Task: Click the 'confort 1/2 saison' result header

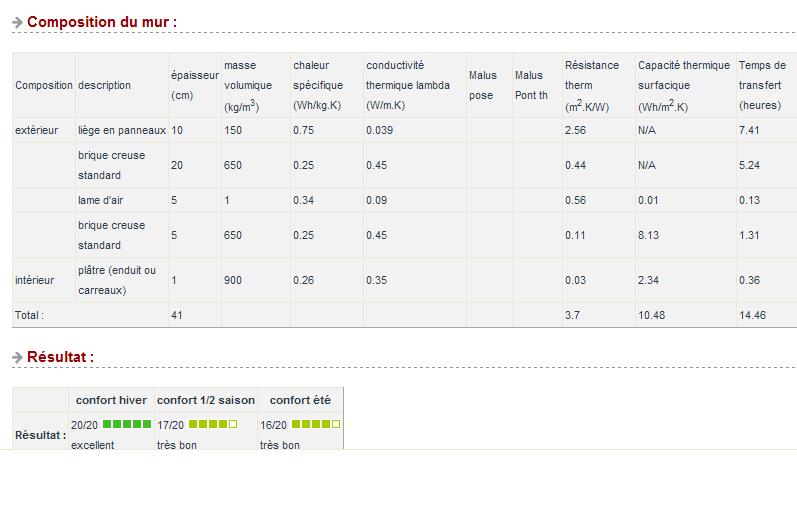Action: click(206, 400)
